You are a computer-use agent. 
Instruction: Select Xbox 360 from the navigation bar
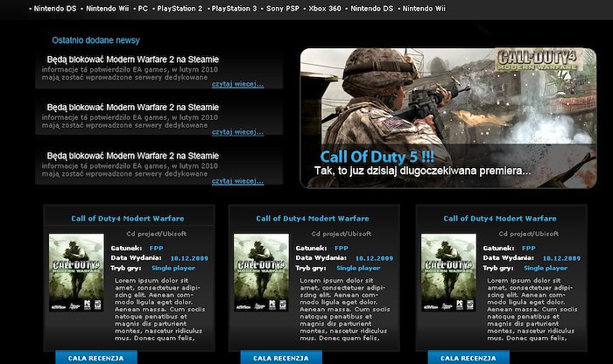click(x=329, y=8)
